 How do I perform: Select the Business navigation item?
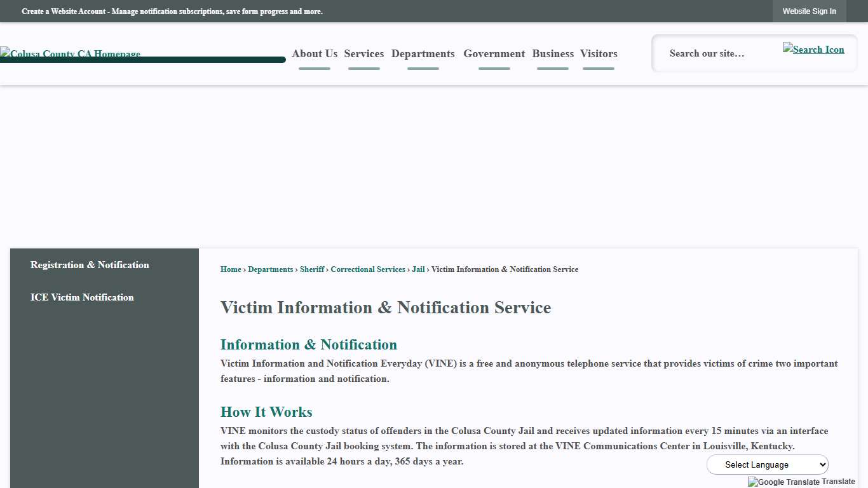point(552,53)
